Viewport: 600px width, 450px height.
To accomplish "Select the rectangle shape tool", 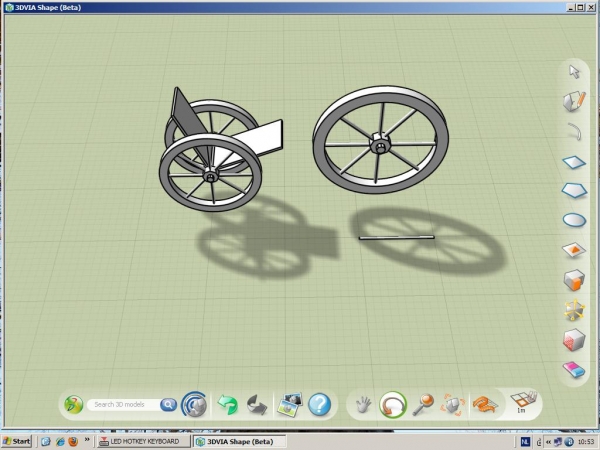I will pos(574,162).
